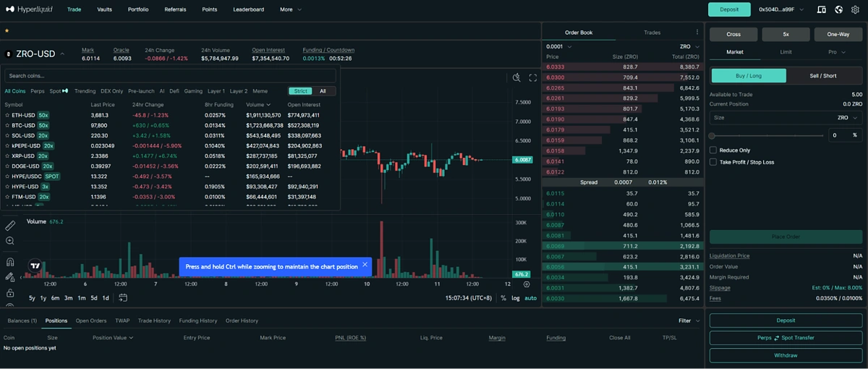
Task: Enable Take Profit / Stop Loss checkbox
Action: point(713,162)
